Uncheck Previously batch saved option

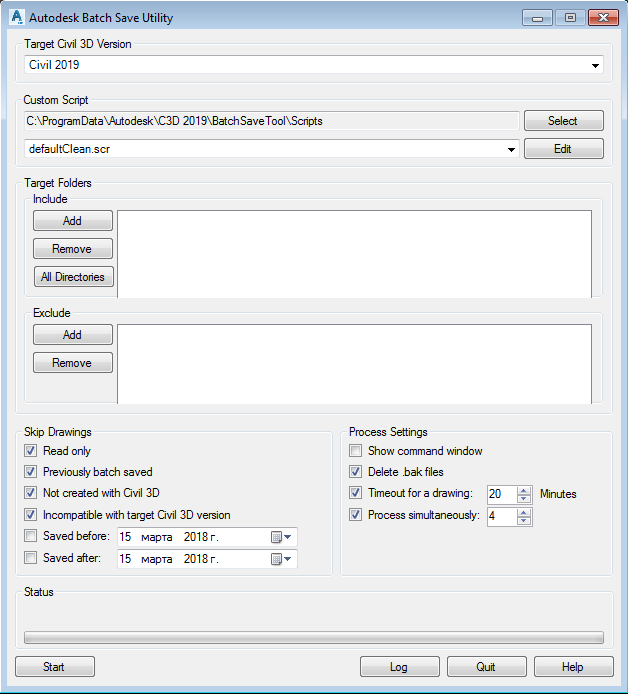pyautogui.click(x=31, y=471)
